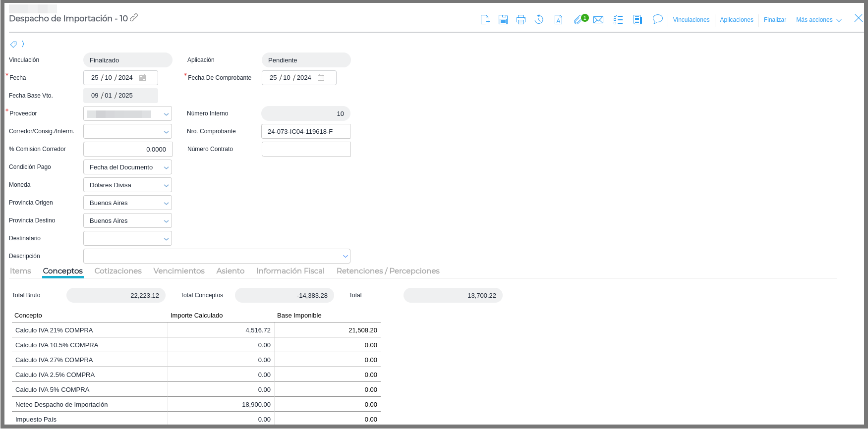Open the Fecha De Comprobante calendar picker
The width and height of the screenshot is (868, 429).
pyautogui.click(x=321, y=78)
